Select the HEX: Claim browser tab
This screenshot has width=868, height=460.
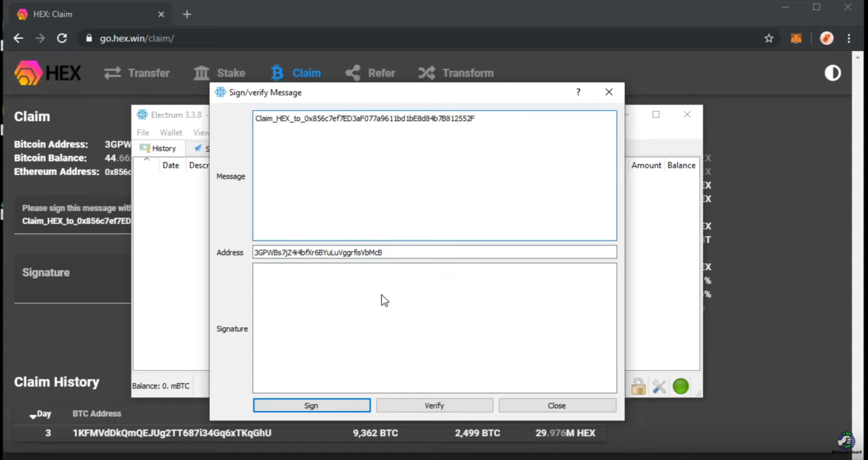tap(91, 14)
